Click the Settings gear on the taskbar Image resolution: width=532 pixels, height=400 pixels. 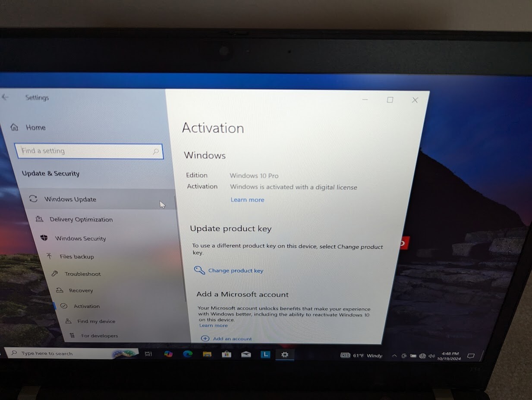[x=285, y=355]
